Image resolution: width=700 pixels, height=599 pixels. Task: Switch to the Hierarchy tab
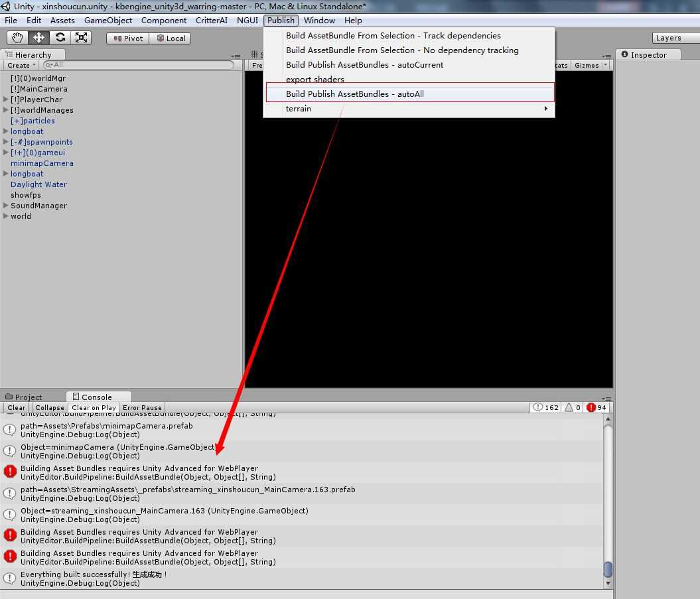(33, 55)
